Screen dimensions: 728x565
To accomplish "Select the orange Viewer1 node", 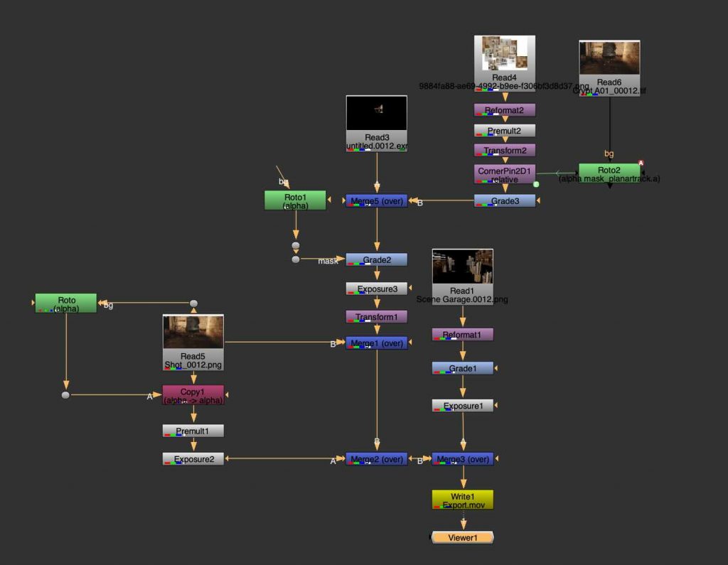I will (462, 537).
